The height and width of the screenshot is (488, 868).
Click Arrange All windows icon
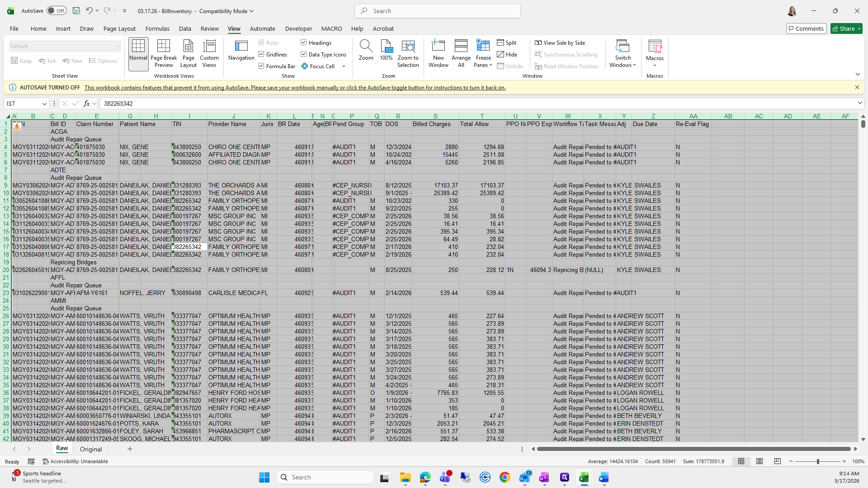pos(461,53)
